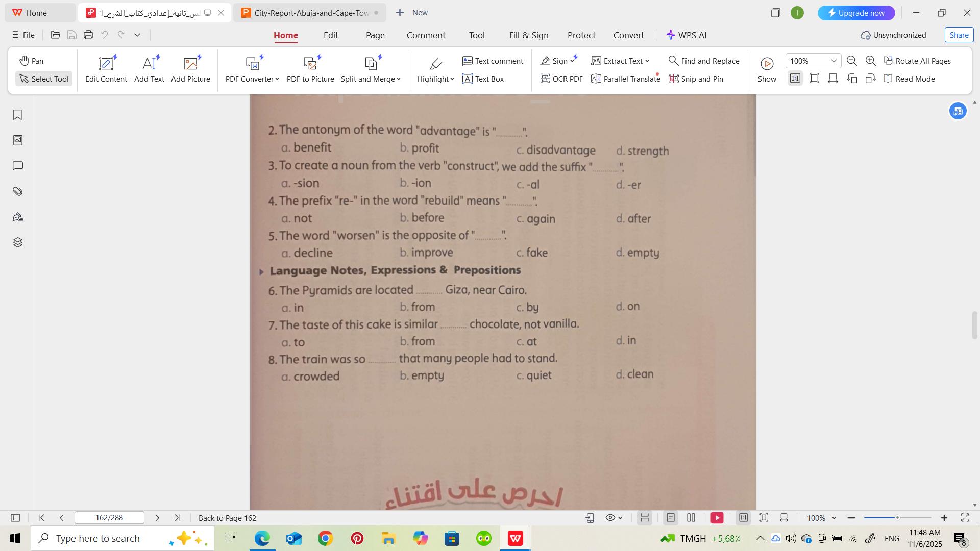Open the 100% zoom level dropdown
The width and height of the screenshot is (980, 551).
coord(834,61)
